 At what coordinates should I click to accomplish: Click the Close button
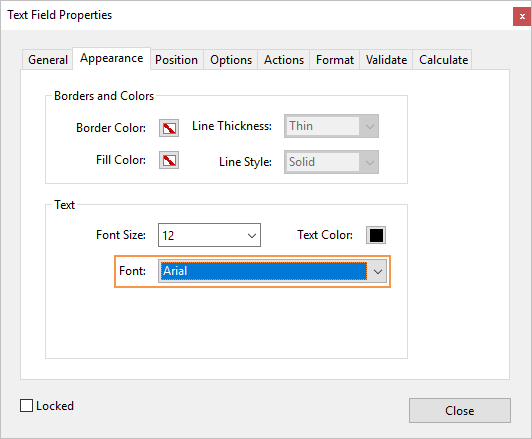tap(460, 411)
